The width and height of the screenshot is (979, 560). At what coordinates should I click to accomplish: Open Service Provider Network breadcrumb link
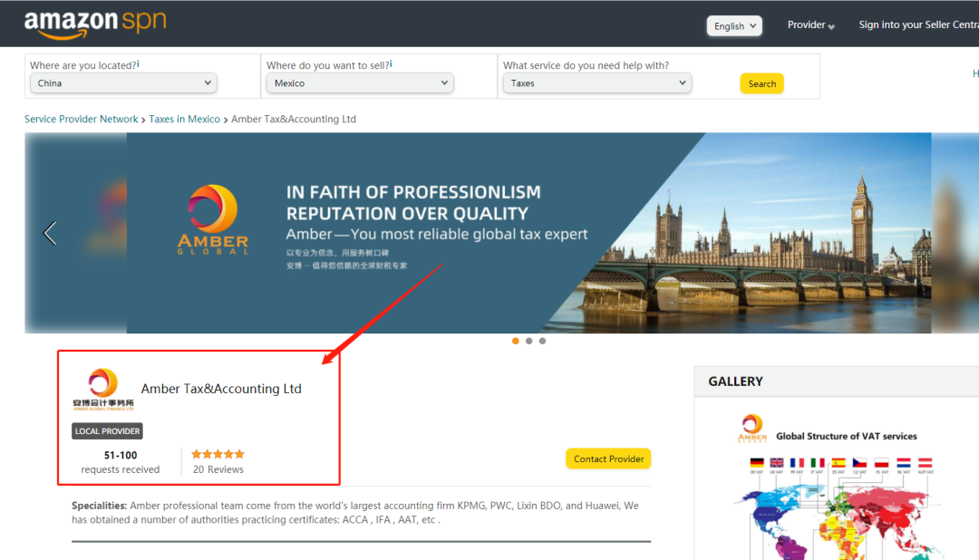(x=82, y=119)
